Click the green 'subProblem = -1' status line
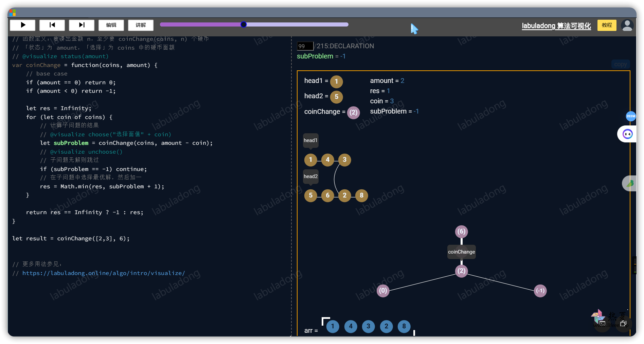The height and width of the screenshot is (344, 644). click(x=321, y=56)
